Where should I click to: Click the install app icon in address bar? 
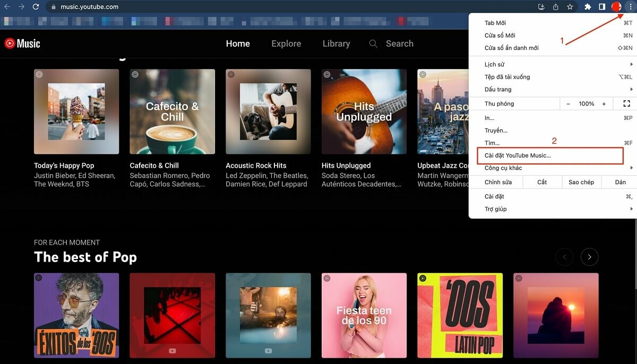click(x=541, y=7)
